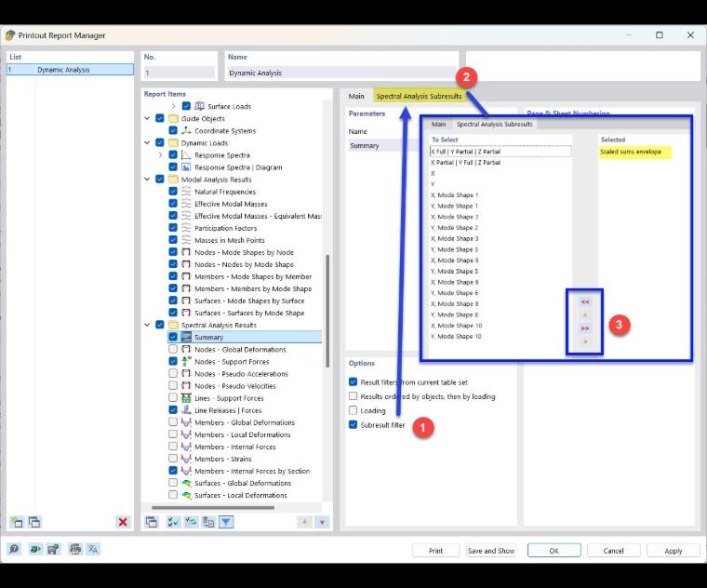Click the Report Items horizontal scrollbar
The width and height of the screenshot is (707, 588).
tap(213, 508)
